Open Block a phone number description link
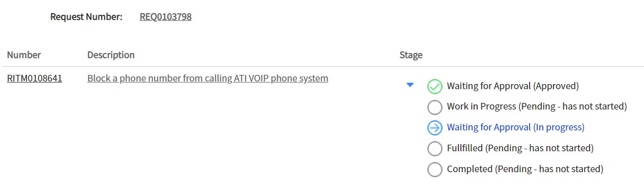 click(x=208, y=78)
